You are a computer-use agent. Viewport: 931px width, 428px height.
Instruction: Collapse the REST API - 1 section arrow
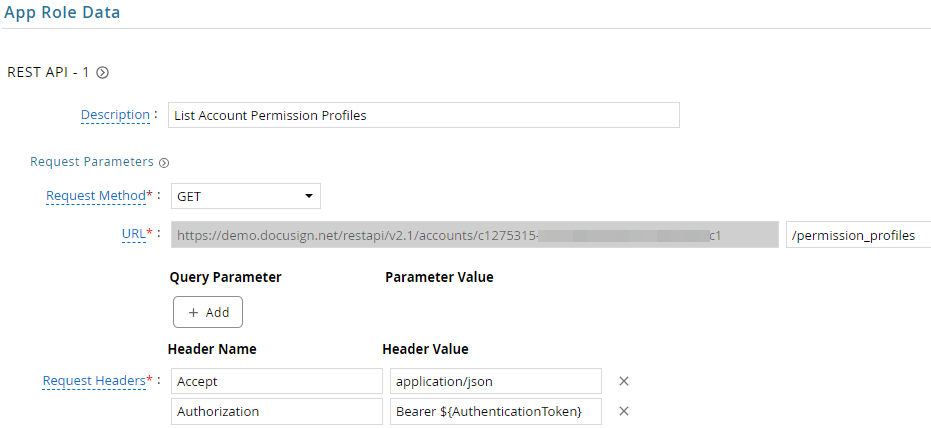click(x=102, y=73)
